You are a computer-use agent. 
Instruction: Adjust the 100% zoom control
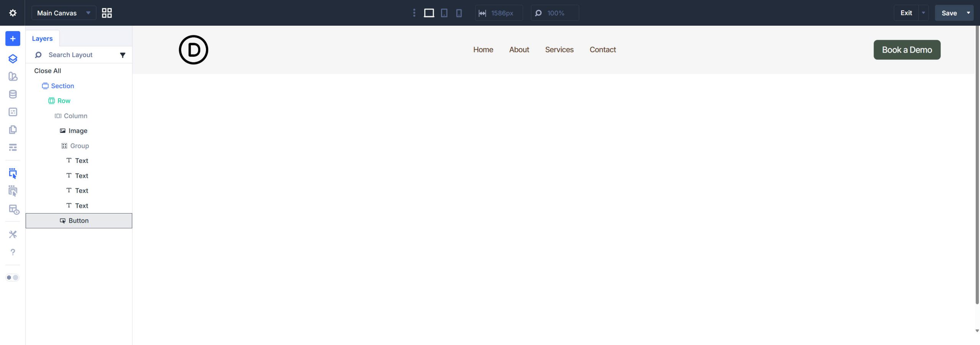coord(555,13)
